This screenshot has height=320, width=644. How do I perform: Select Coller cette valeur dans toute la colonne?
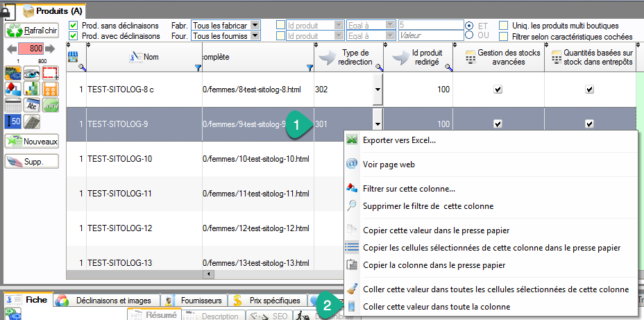click(436, 306)
